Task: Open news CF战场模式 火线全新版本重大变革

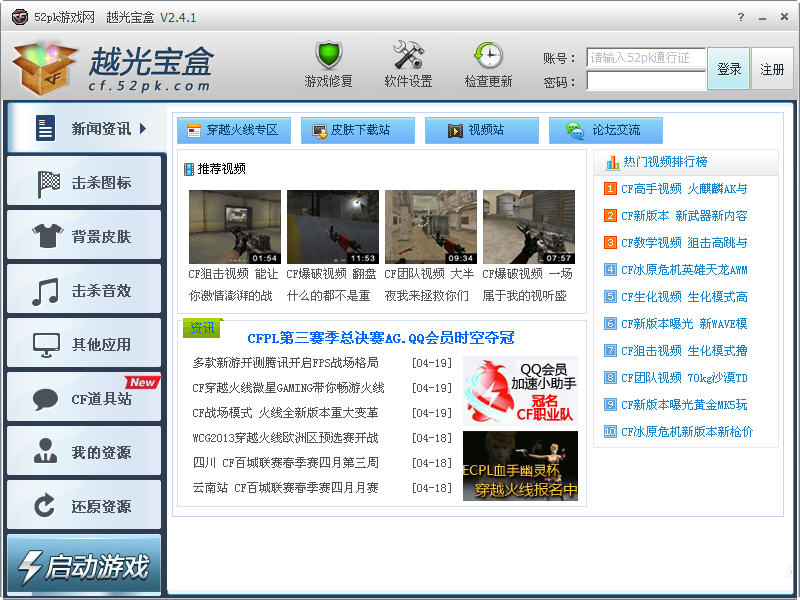Action: (x=285, y=413)
